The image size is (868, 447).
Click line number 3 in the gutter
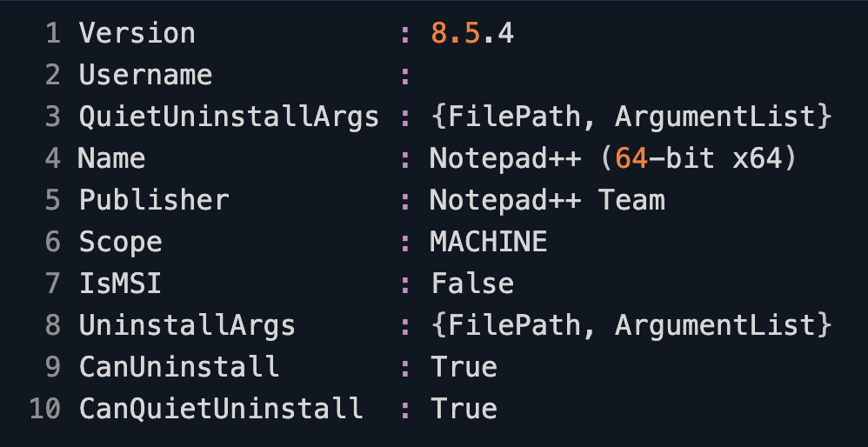tap(53, 117)
